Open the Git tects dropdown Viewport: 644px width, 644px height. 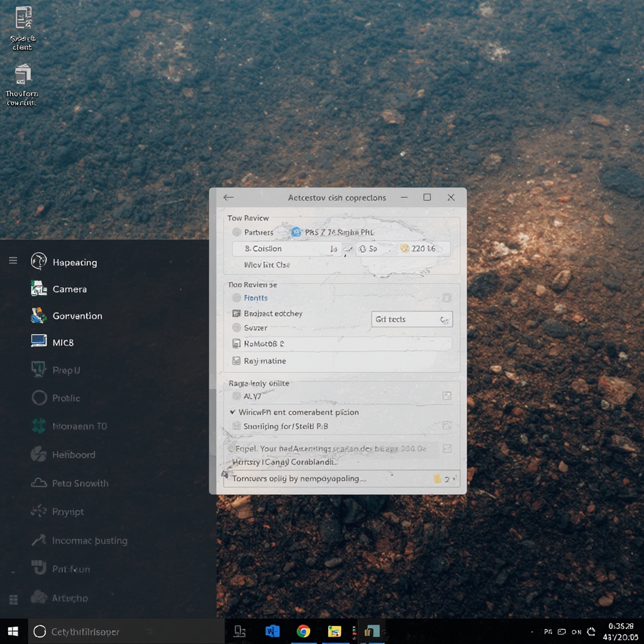pos(412,319)
